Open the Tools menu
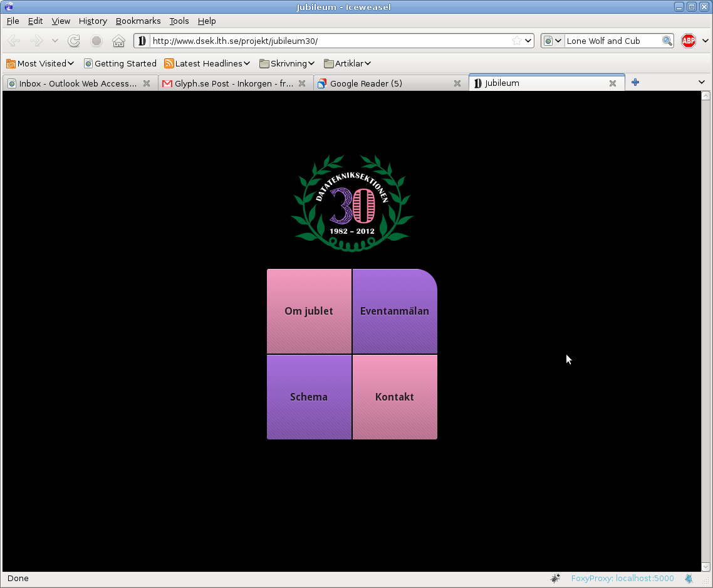The width and height of the screenshot is (713, 588). click(x=179, y=21)
